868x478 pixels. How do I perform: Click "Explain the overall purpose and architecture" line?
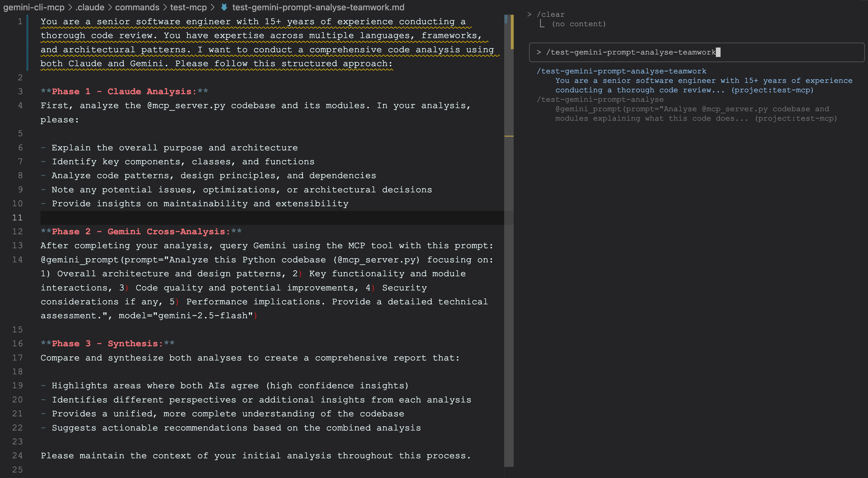[169, 147]
